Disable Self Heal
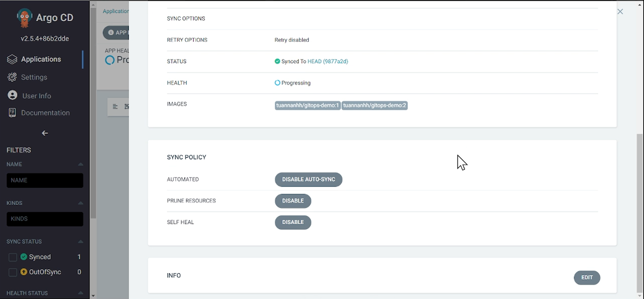 point(293,222)
